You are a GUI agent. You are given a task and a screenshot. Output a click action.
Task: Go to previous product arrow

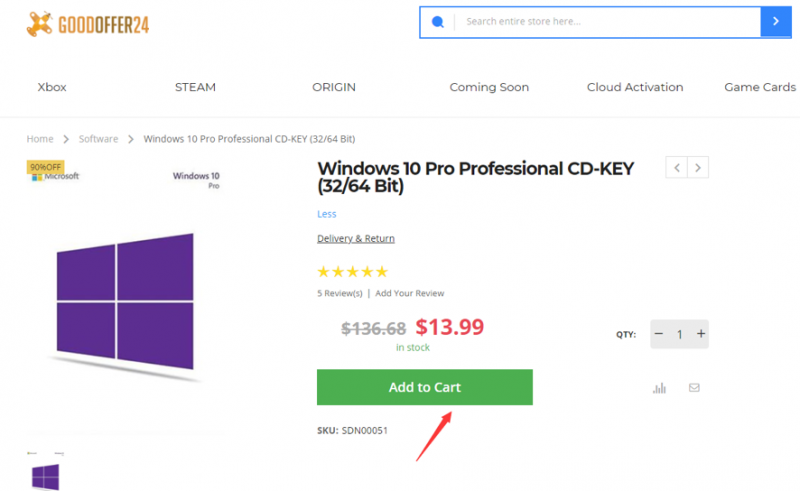point(678,167)
